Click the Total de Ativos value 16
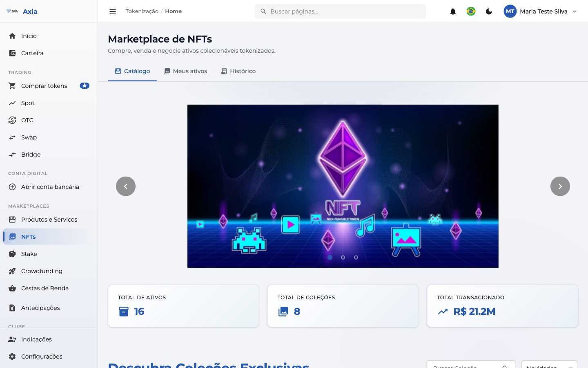Viewport: 588px width, 368px height. [x=139, y=312]
